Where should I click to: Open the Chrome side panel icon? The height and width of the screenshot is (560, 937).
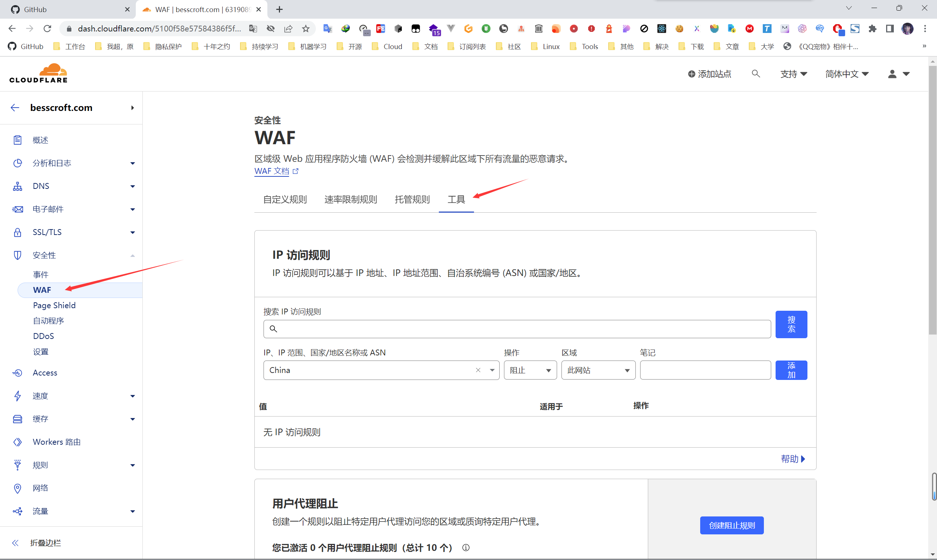coord(889,29)
